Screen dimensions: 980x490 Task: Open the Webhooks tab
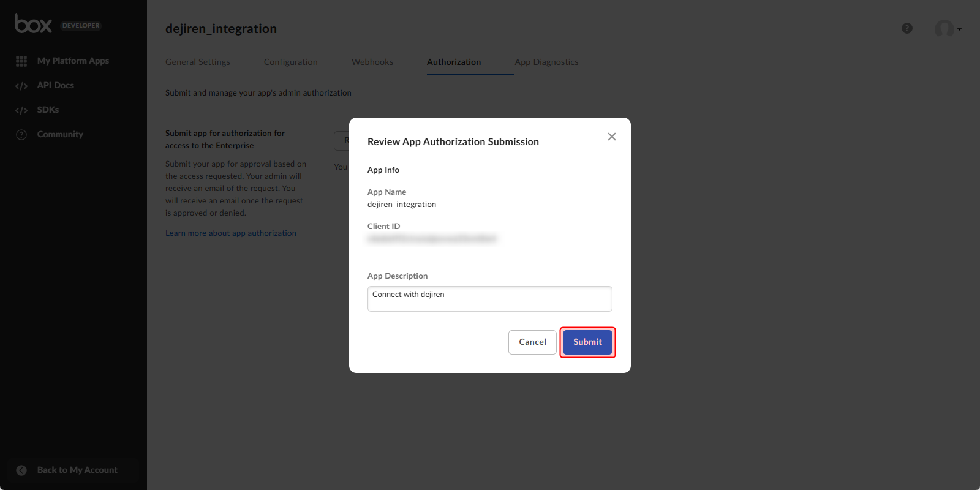pyautogui.click(x=372, y=62)
